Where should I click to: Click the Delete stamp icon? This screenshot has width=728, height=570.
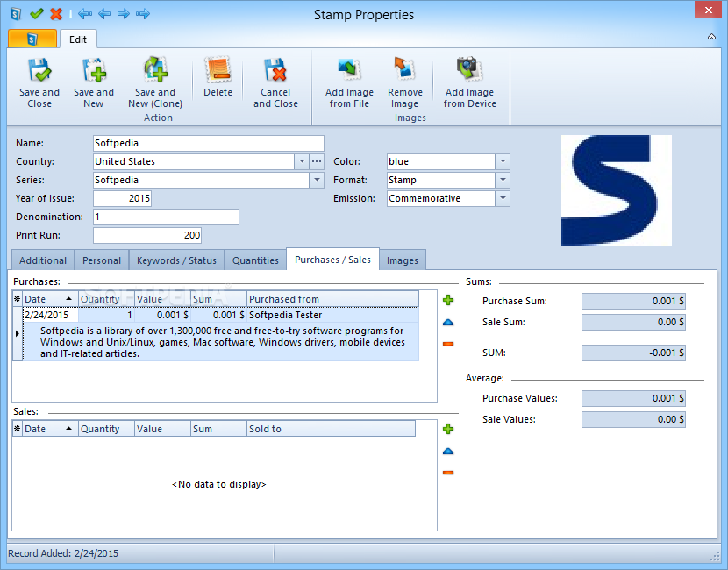pyautogui.click(x=218, y=69)
